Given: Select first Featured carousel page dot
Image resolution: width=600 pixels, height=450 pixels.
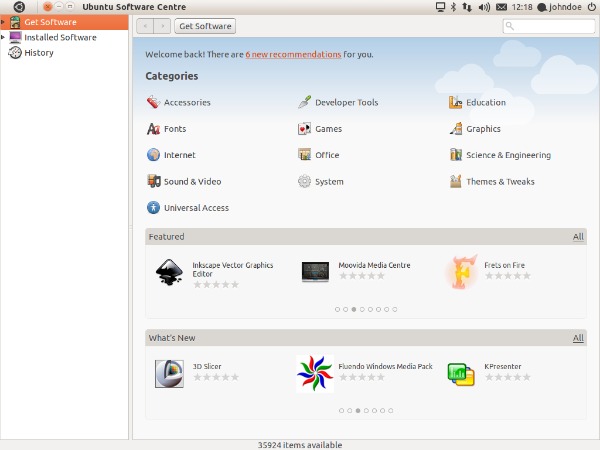Looking at the screenshot, I should click(337, 309).
